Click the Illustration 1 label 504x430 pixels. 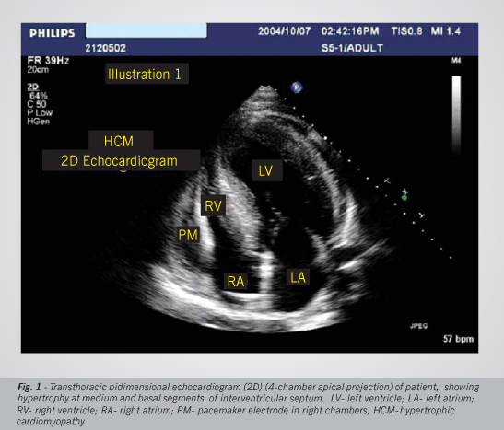tap(147, 74)
